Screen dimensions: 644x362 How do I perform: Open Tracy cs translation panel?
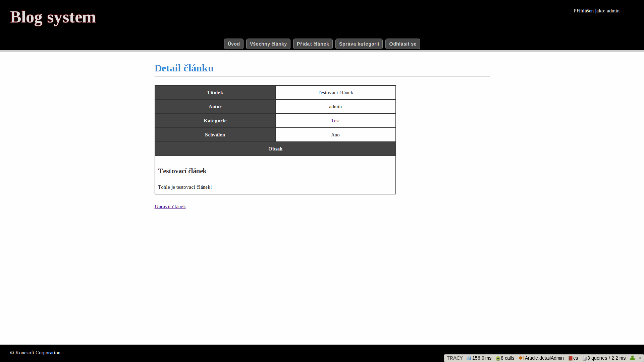pyautogui.click(x=573, y=358)
